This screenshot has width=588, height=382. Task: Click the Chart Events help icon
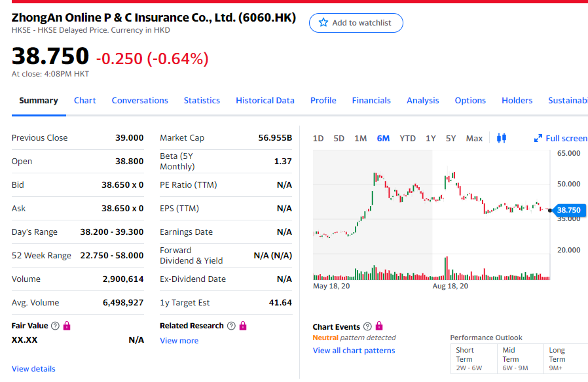coord(367,326)
